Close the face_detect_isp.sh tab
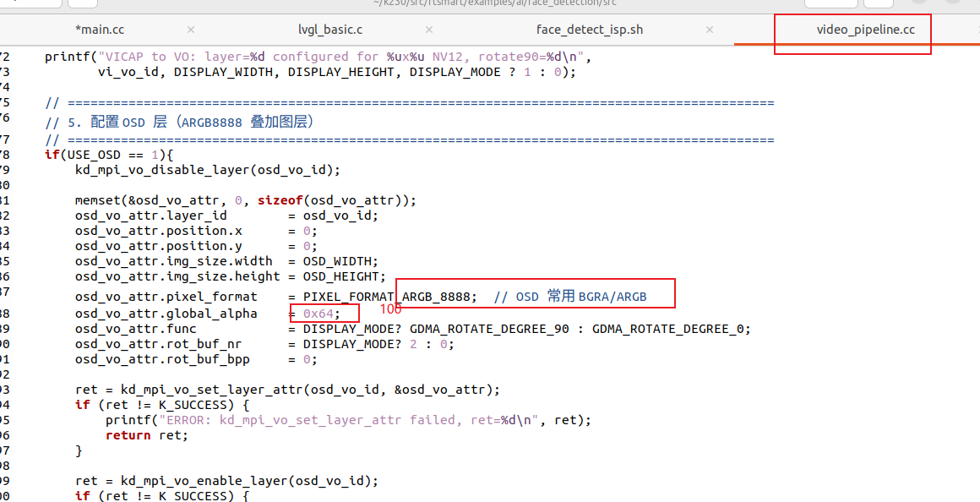The width and height of the screenshot is (980, 502). coord(709,30)
